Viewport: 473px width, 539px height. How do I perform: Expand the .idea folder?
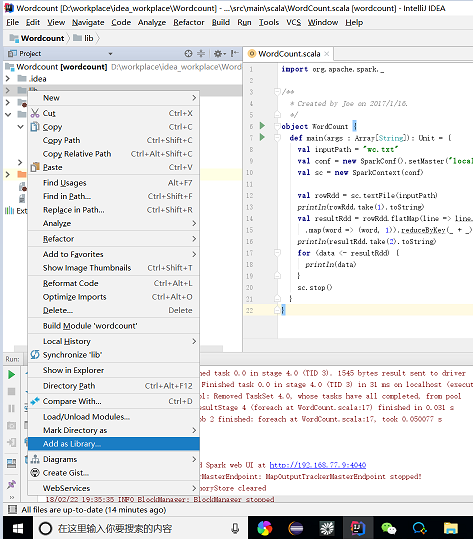pyautogui.click(x=8, y=79)
